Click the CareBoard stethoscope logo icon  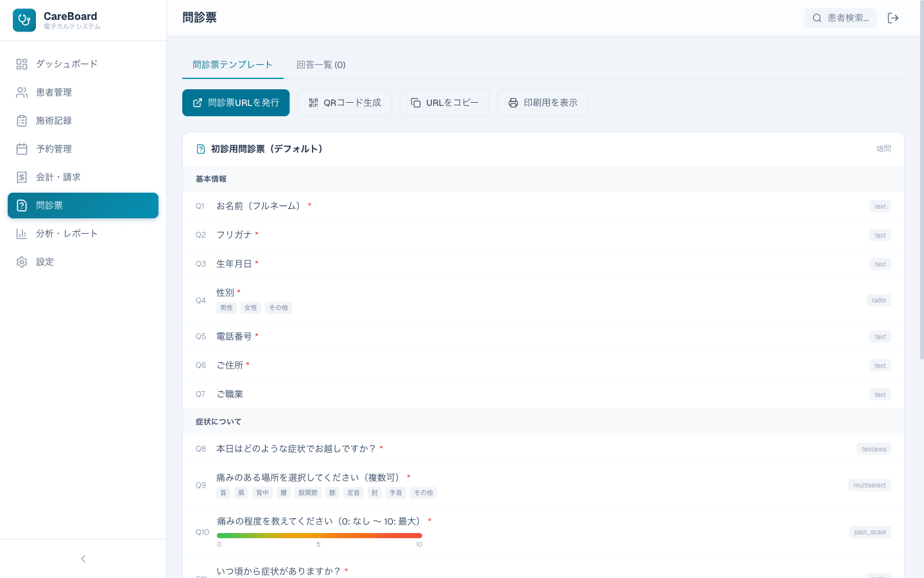tap(24, 20)
